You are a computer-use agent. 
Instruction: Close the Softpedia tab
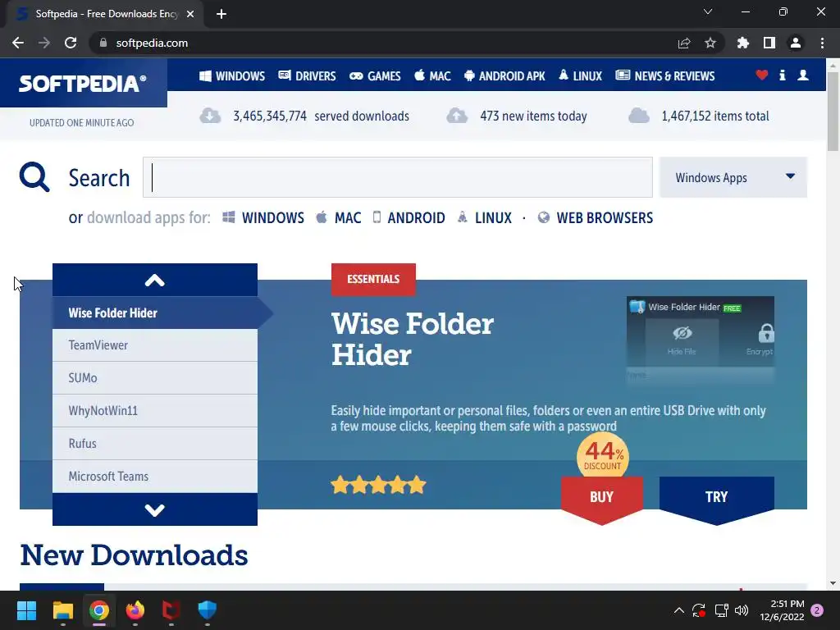[190, 14]
